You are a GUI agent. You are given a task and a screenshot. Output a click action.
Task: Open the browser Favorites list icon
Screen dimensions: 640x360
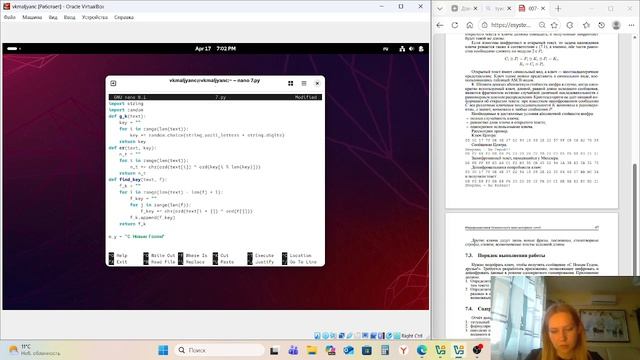586,25
